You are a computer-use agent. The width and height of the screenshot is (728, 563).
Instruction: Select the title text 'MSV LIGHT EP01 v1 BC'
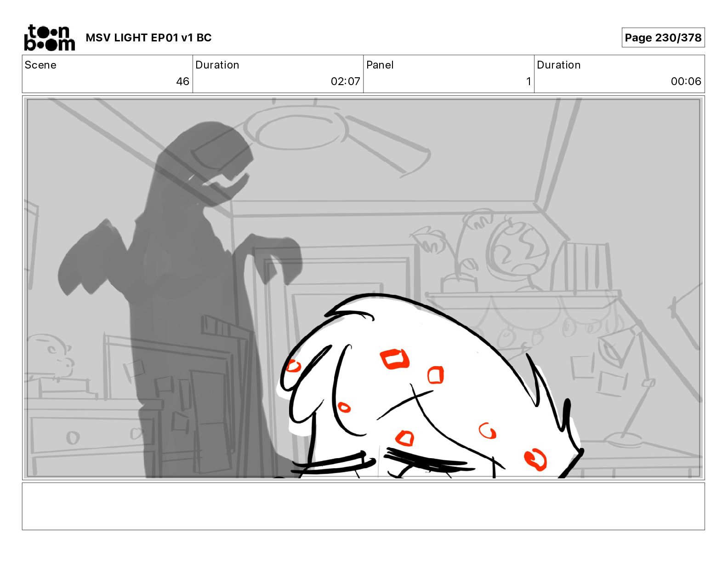click(x=148, y=38)
